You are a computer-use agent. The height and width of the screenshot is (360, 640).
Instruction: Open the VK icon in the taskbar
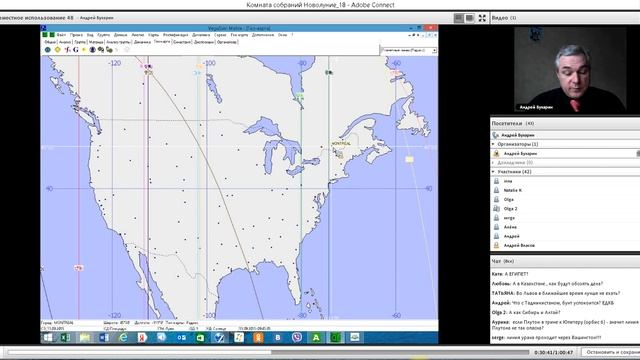coord(278,338)
